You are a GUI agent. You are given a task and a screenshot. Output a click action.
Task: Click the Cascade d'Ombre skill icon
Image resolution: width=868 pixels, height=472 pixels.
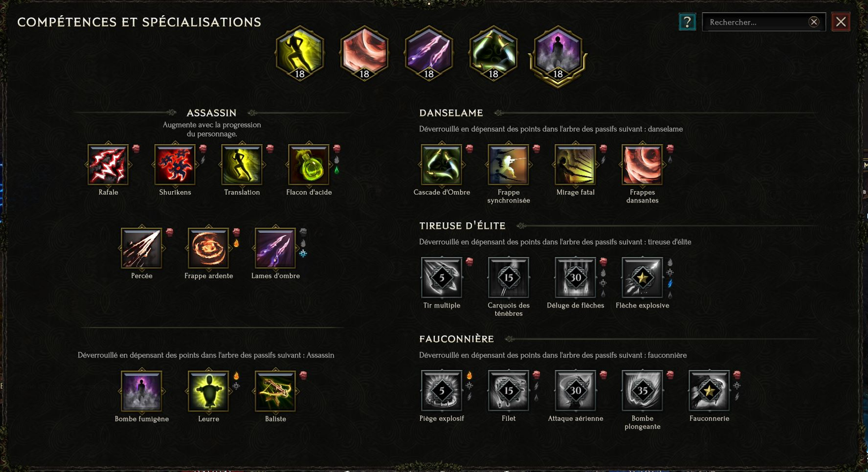point(441,165)
